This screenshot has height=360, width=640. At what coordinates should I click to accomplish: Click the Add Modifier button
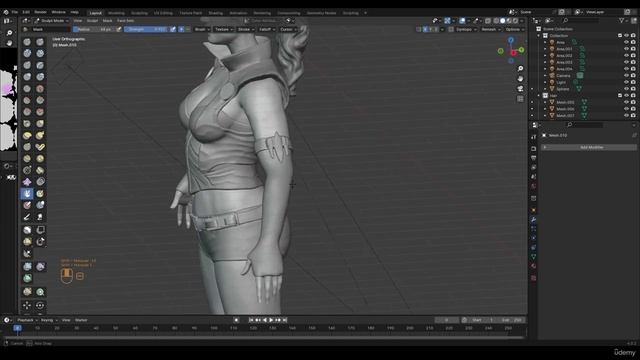pos(589,147)
